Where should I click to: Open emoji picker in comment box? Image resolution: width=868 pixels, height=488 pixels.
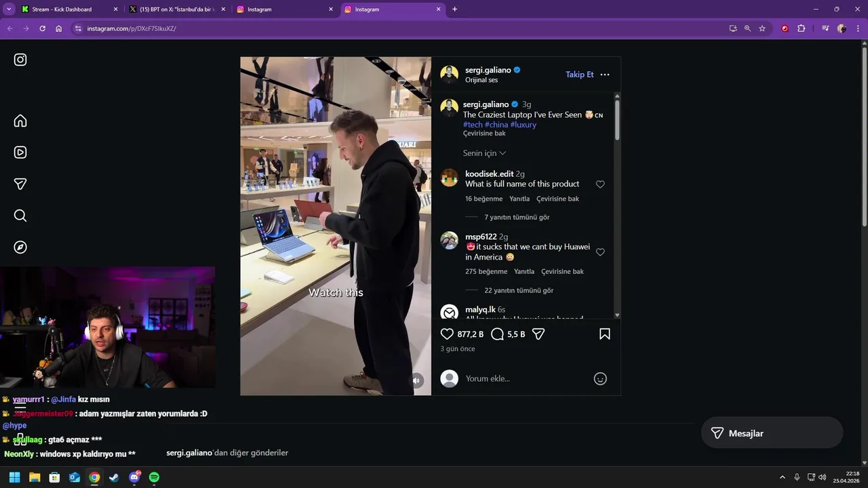pos(600,379)
